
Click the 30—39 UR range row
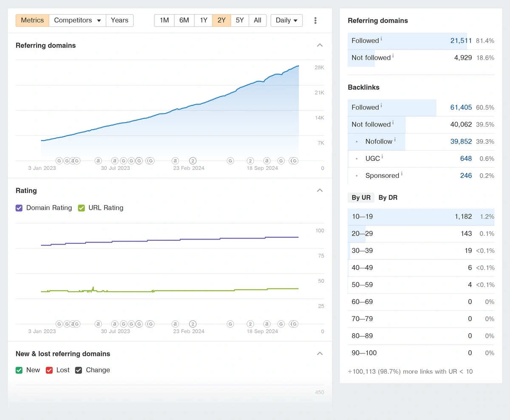click(421, 251)
